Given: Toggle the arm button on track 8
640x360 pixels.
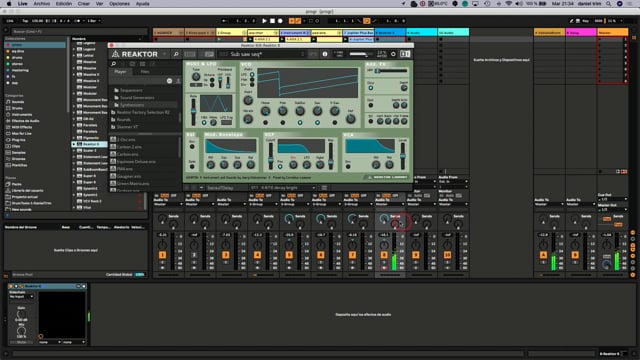Looking at the screenshot, I should click(x=384, y=268).
